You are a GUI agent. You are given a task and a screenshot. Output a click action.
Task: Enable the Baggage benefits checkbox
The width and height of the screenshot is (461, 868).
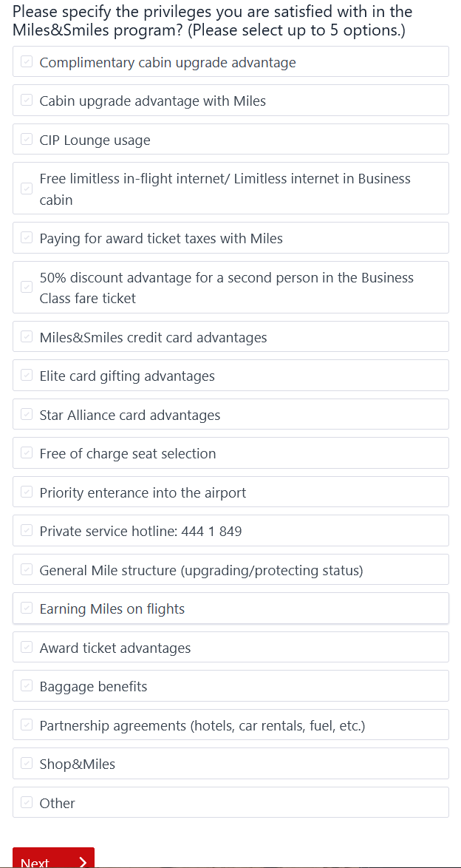pyautogui.click(x=27, y=686)
